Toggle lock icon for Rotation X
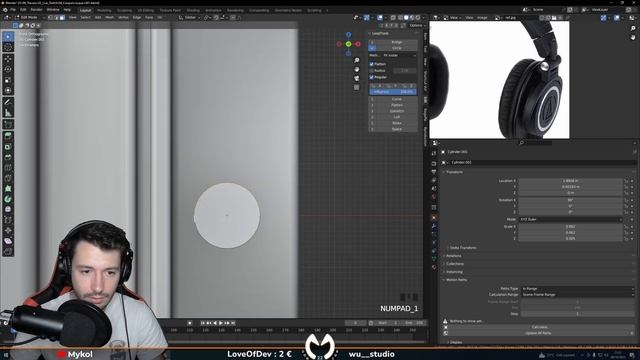The image size is (640, 360). pos(627,200)
